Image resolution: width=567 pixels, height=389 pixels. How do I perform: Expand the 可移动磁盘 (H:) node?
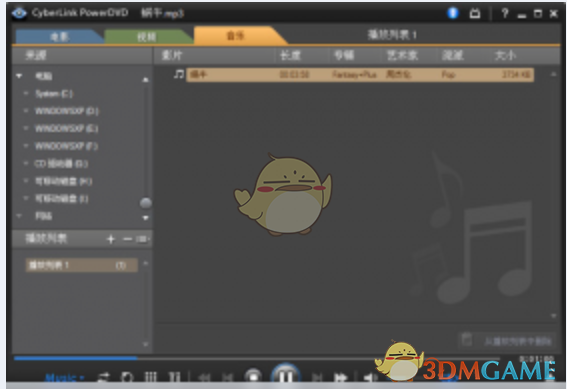pyautogui.click(x=26, y=181)
